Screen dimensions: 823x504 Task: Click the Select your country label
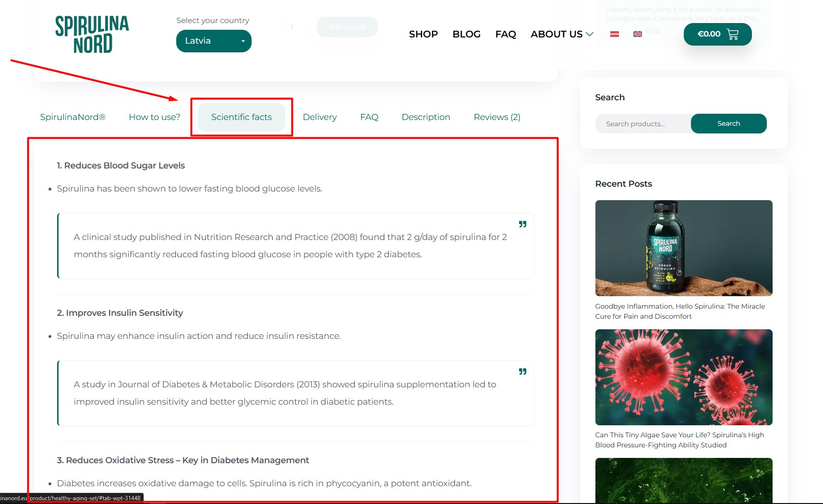pos(213,21)
